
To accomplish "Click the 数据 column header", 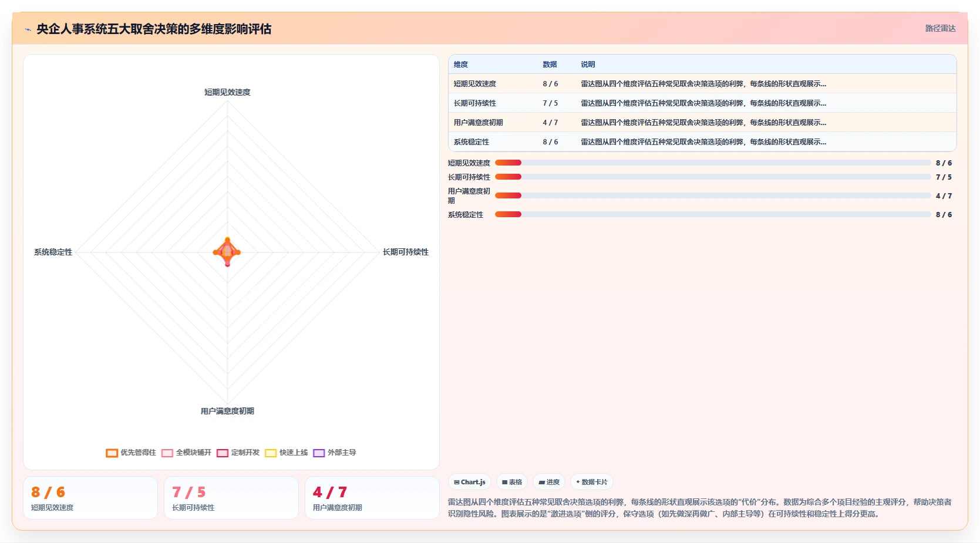I will (550, 65).
